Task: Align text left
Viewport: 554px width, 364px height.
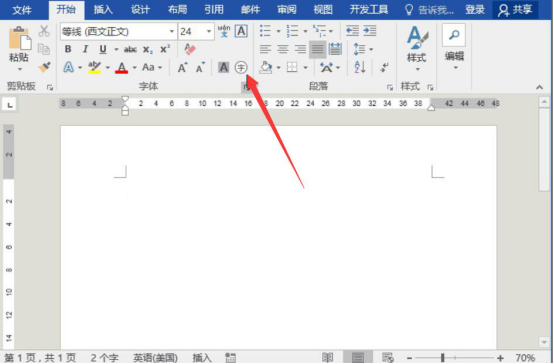Action: pyautogui.click(x=265, y=49)
